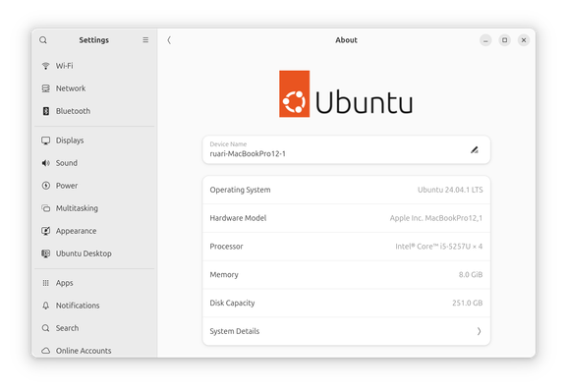567x392 pixels.
Task: Click the Notifications bell icon
Action: [45, 306]
